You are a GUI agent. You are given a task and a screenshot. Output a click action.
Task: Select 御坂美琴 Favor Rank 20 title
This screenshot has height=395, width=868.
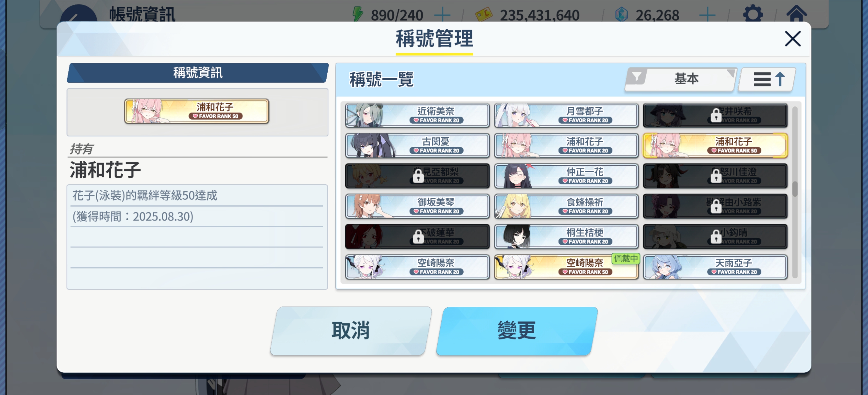click(x=417, y=206)
